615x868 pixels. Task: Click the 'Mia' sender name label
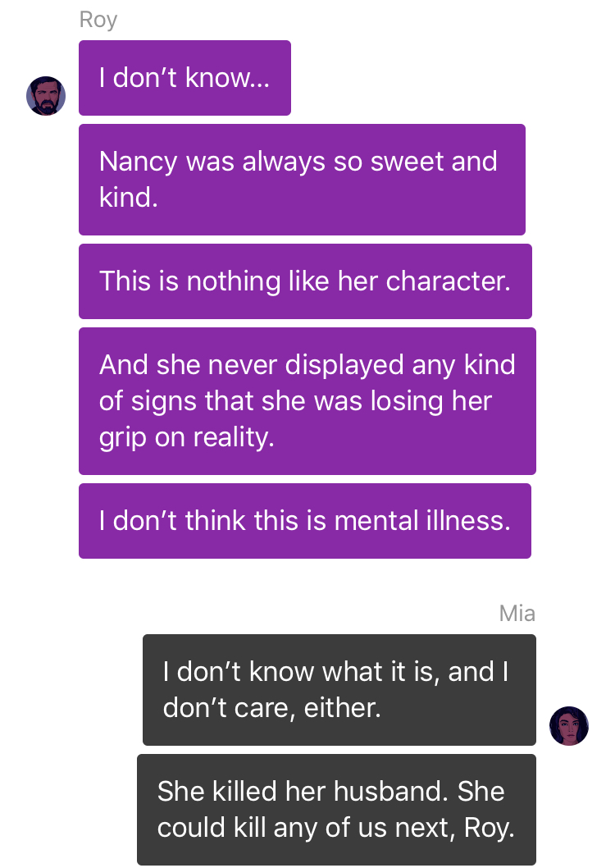click(x=517, y=614)
